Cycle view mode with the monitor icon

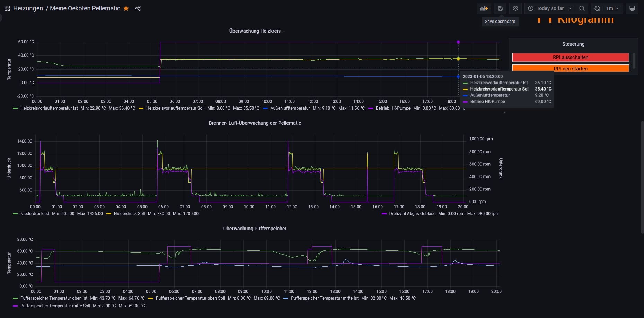pos(632,8)
